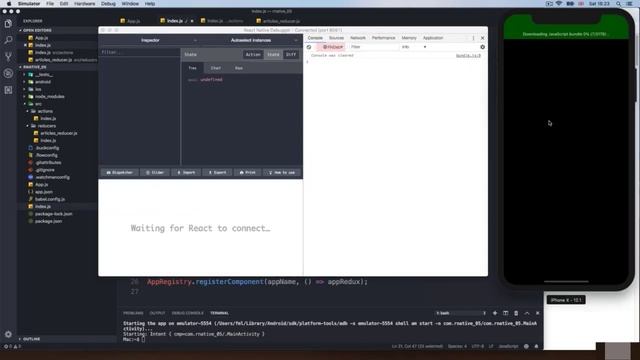
Task: Open Spotlight search in the menu bar
Action: pos(619,4)
